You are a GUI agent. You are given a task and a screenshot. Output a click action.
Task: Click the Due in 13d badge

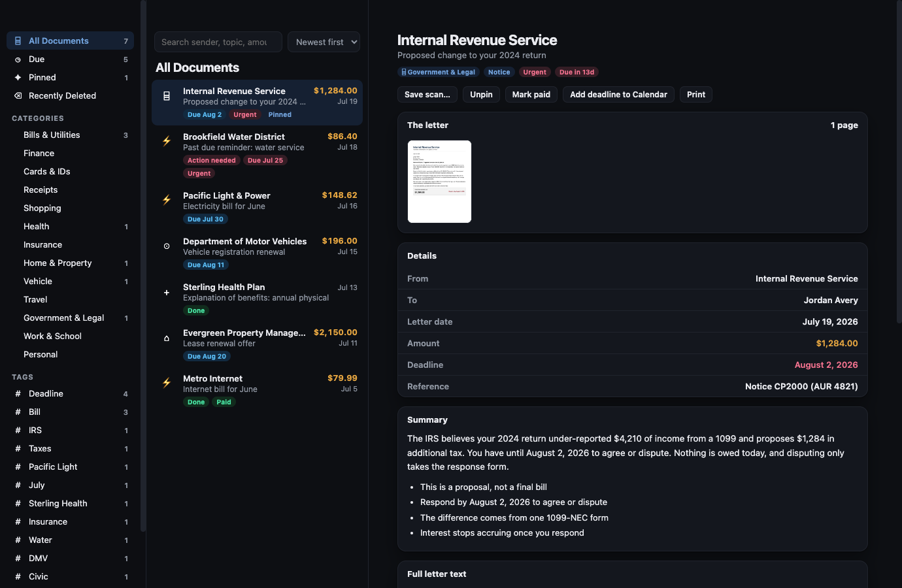coord(577,72)
